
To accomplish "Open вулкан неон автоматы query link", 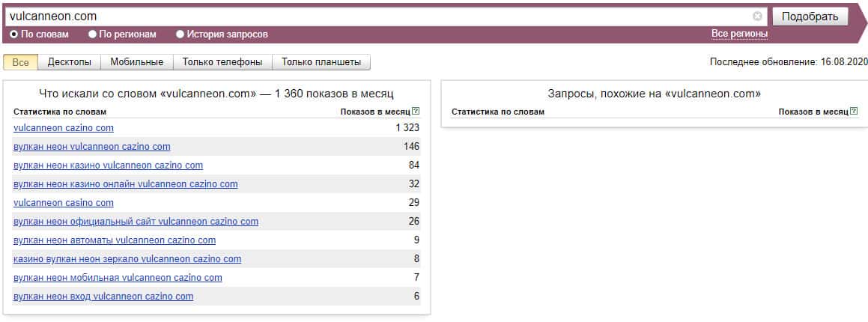I will [x=115, y=240].
